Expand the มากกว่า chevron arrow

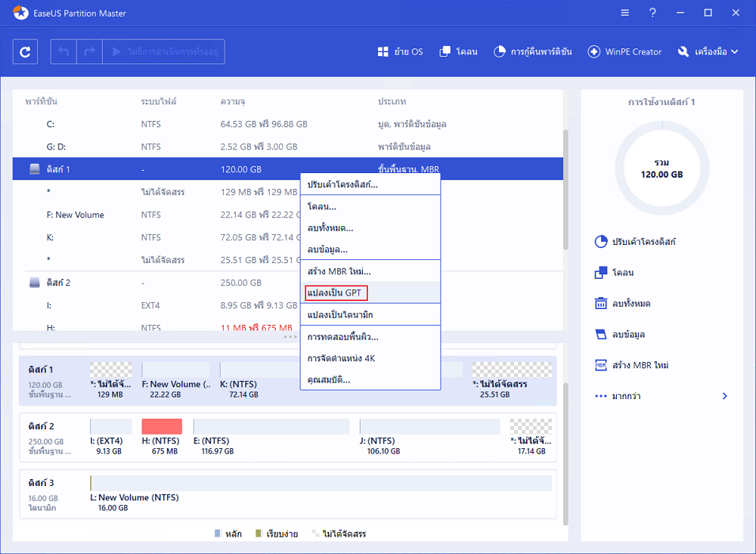coord(725,396)
